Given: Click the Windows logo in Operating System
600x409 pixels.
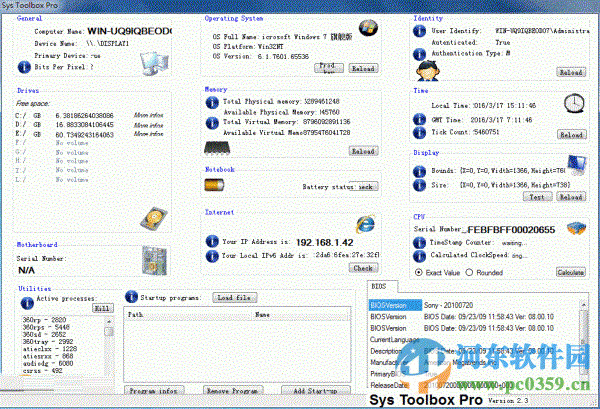Looking at the screenshot, I should (368, 28).
